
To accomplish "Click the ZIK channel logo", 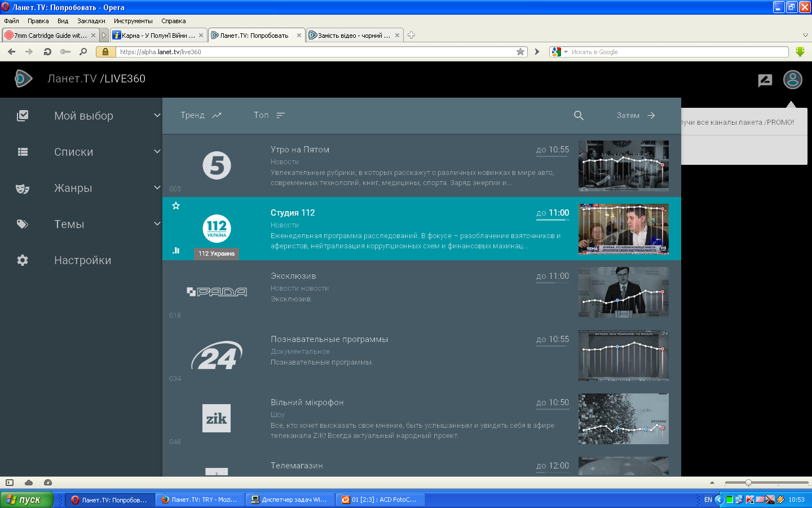I will click(x=217, y=418).
